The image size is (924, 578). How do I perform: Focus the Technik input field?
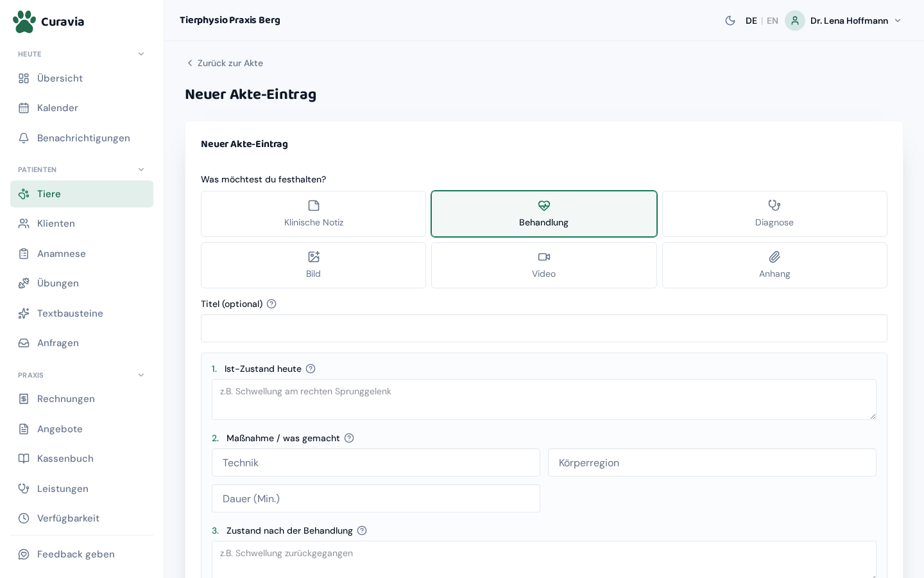(x=376, y=462)
